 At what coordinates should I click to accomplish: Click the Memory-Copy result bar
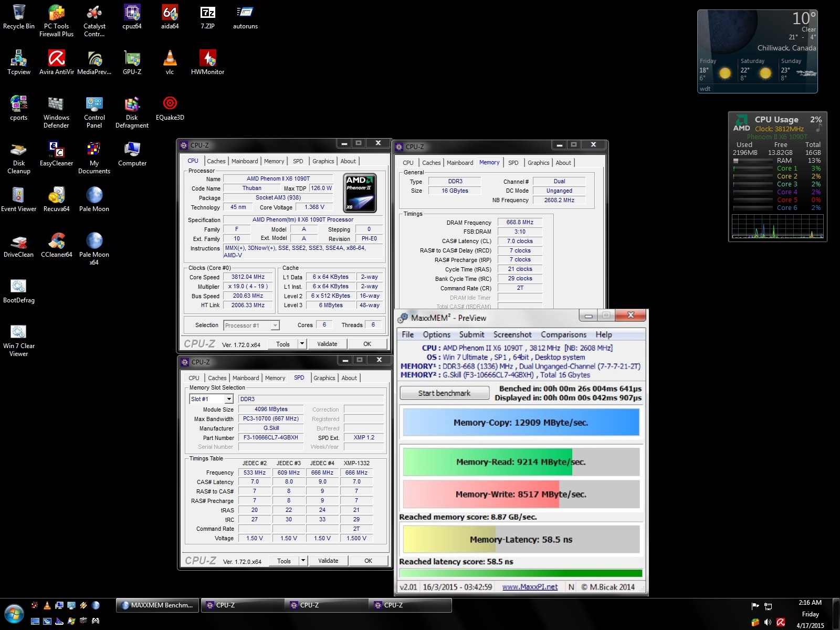point(521,423)
